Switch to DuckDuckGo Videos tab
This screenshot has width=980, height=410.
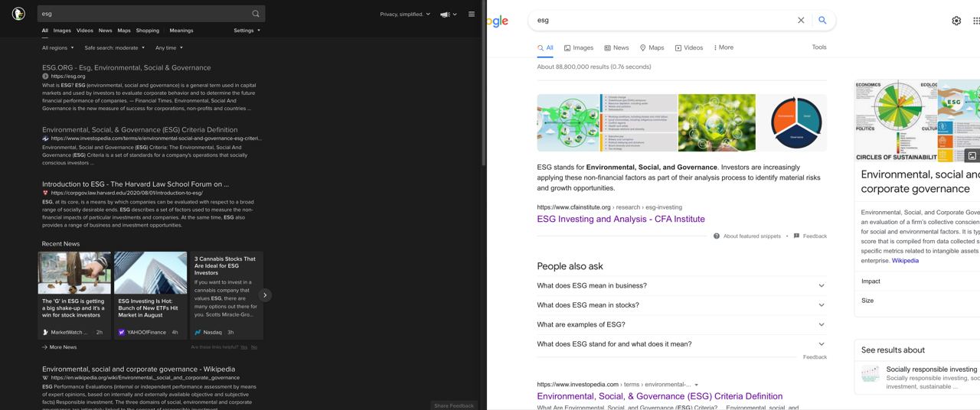[84, 31]
